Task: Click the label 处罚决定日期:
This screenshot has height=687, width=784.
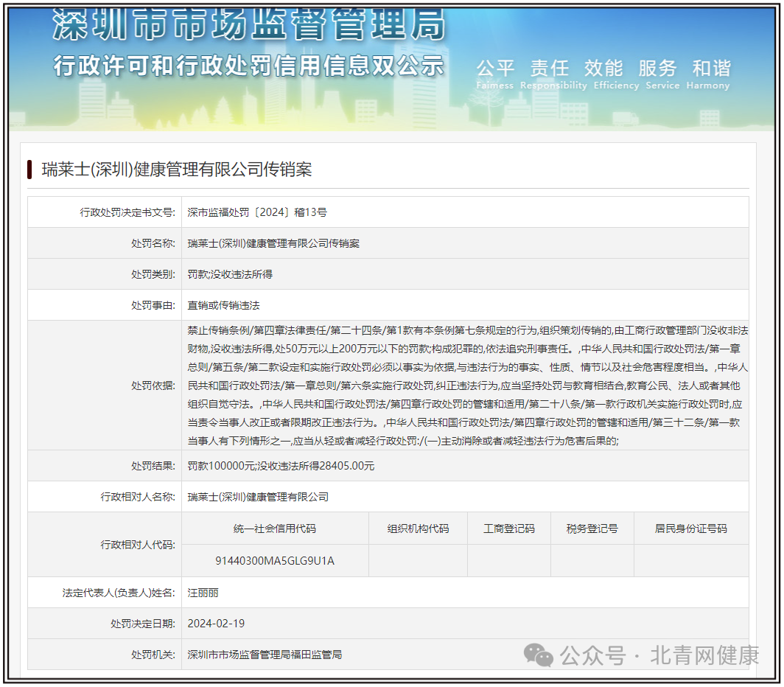Action: [x=142, y=624]
